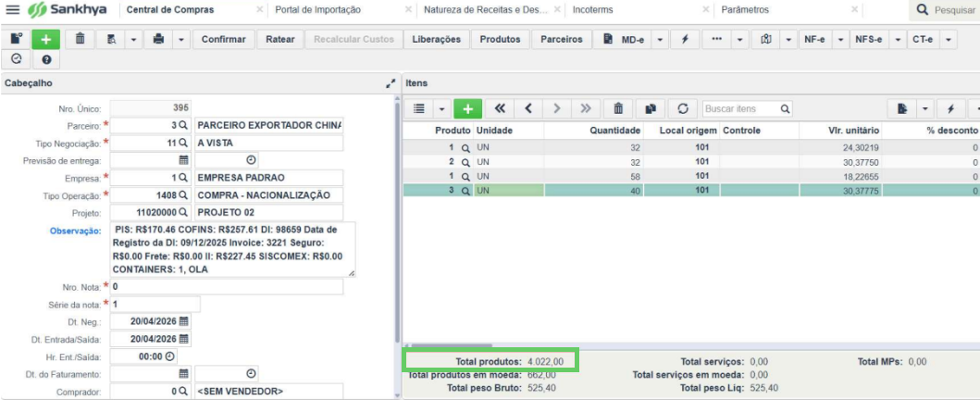Click the Itens document export icon

pos(902,108)
